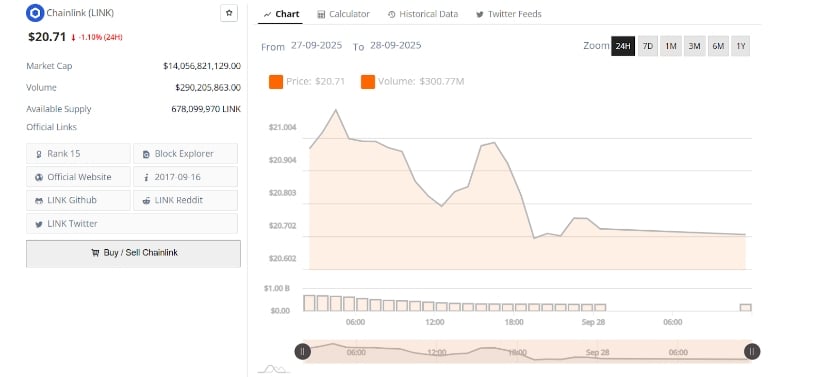The image size is (825, 377).
Task: Open the LINK Github link
Action: coord(78,200)
